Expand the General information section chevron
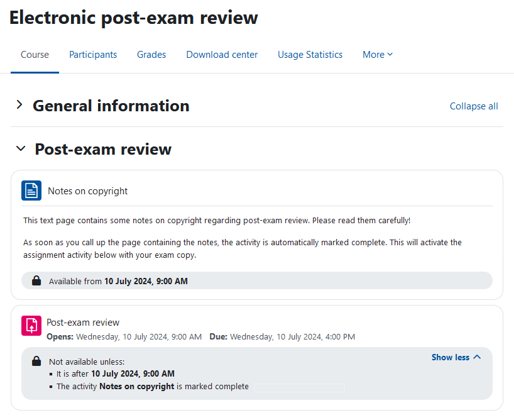 point(19,106)
